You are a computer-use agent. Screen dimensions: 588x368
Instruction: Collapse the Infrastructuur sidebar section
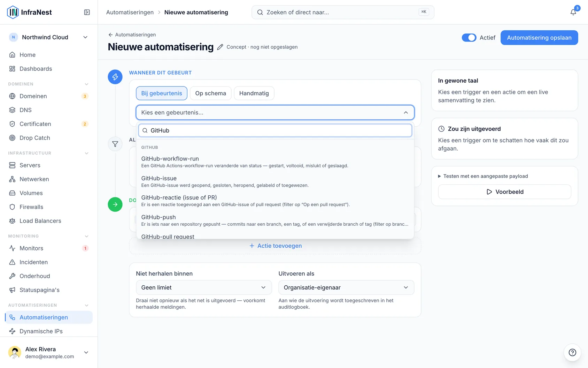[x=49, y=153]
